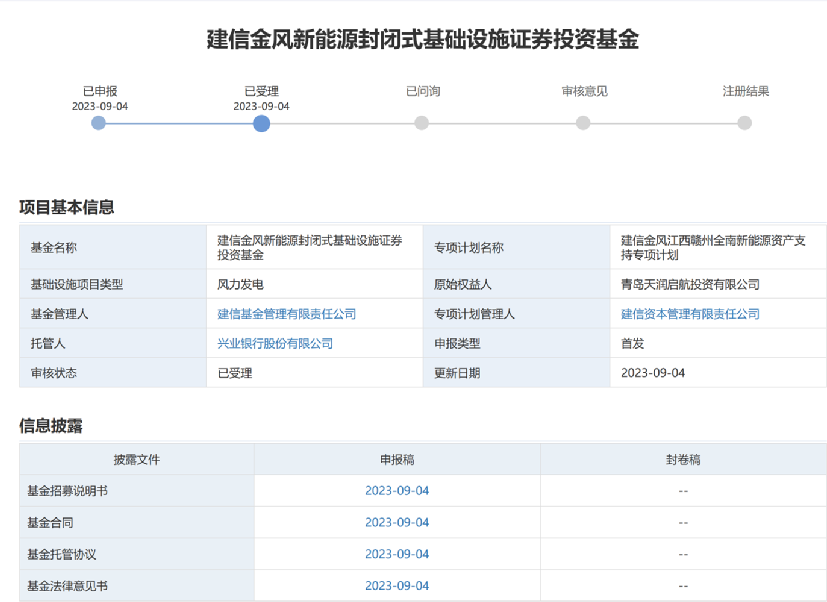Click the 风力发电 value cell

point(315,284)
